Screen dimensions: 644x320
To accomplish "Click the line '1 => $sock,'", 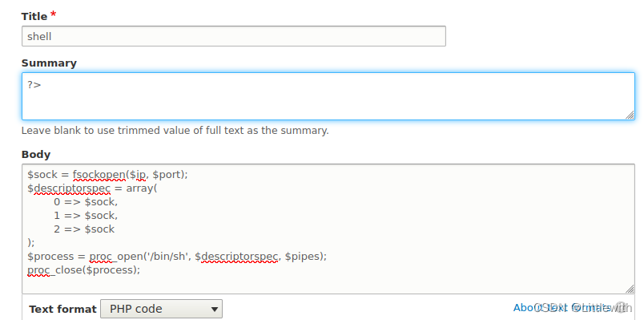I will point(86,216).
